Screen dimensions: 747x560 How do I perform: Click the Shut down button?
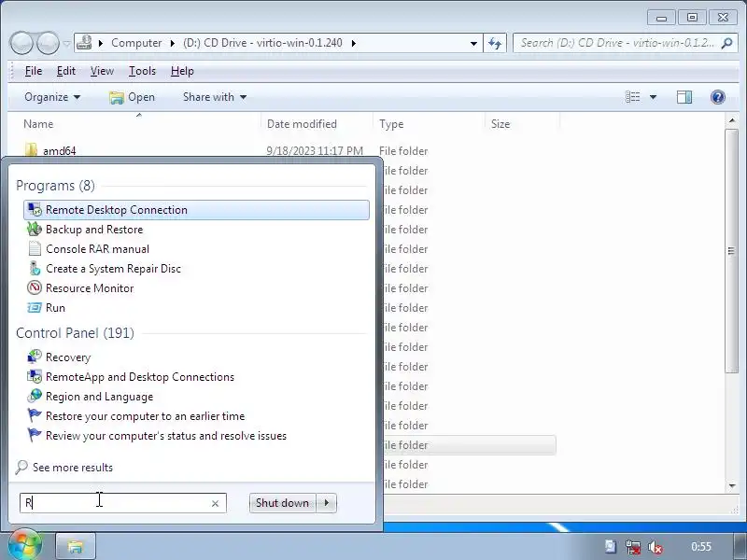283,503
